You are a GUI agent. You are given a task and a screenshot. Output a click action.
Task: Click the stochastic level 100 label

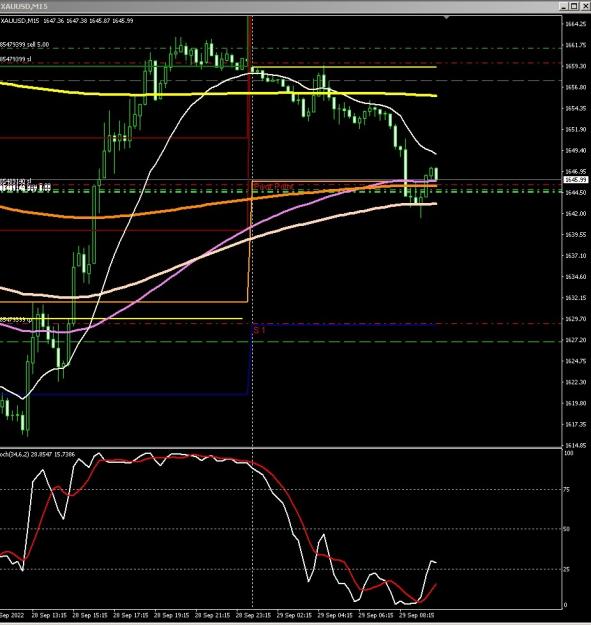tap(569, 454)
